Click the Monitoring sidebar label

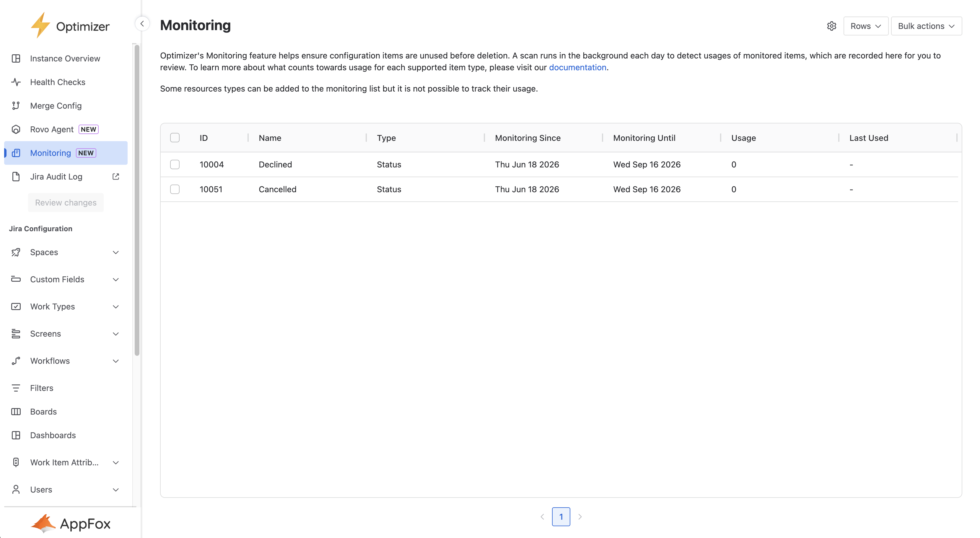click(50, 153)
